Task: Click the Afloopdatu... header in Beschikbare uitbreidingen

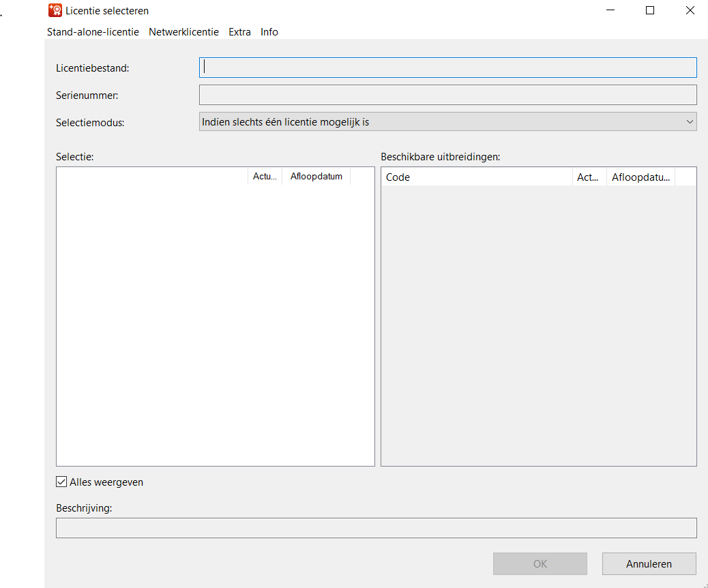Action: coord(640,177)
